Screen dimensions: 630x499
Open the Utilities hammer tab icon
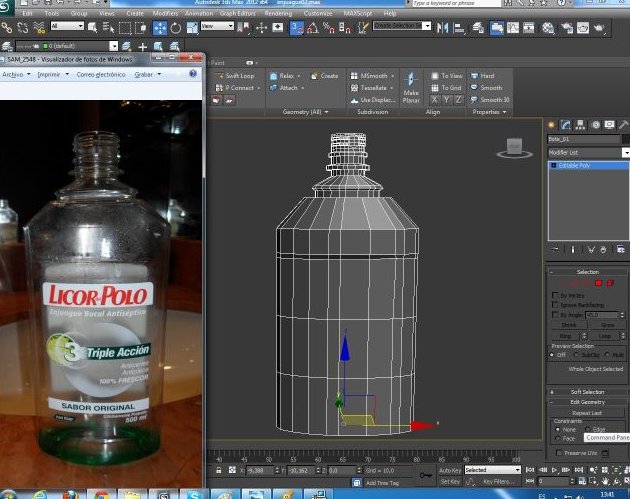(623, 125)
